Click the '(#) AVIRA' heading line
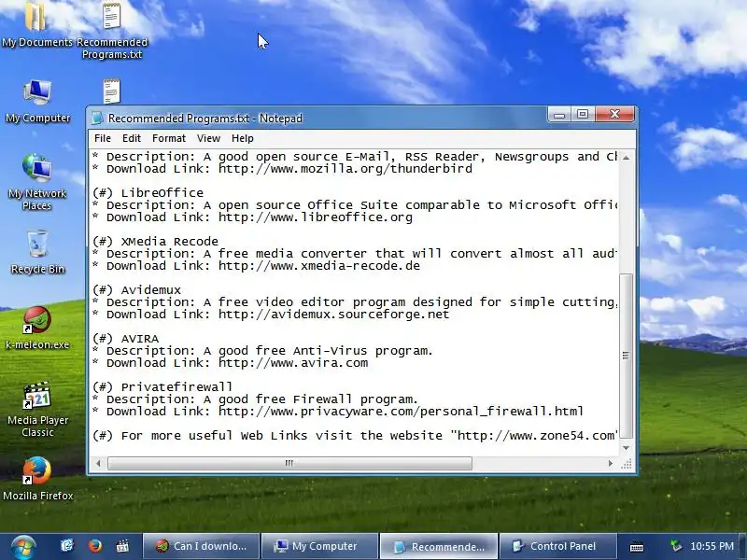747x560 pixels. coord(126,339)
